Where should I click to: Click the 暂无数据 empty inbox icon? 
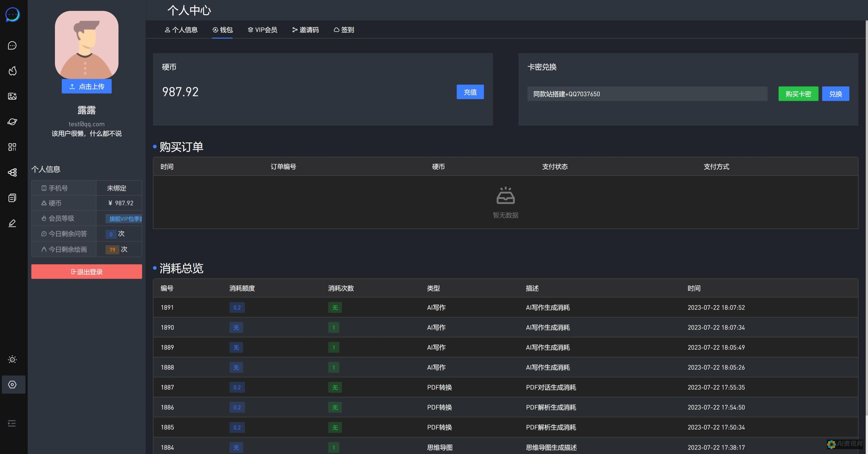tap(505, 195)
